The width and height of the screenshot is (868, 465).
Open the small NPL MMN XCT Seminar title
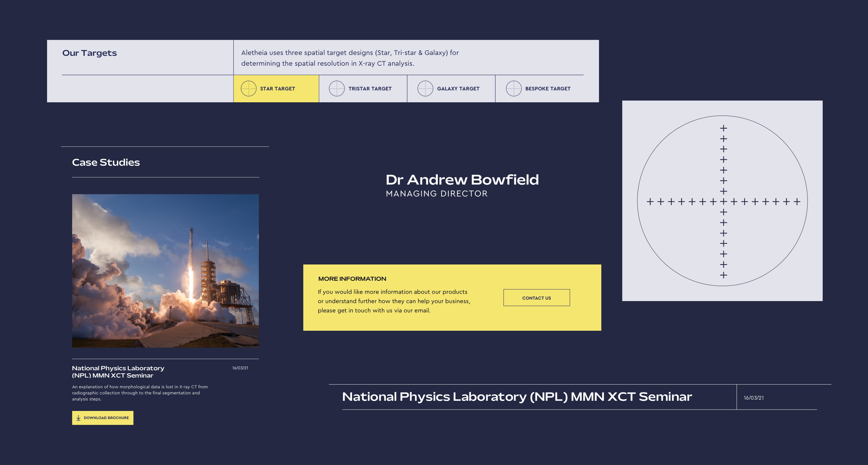(118, 372)
